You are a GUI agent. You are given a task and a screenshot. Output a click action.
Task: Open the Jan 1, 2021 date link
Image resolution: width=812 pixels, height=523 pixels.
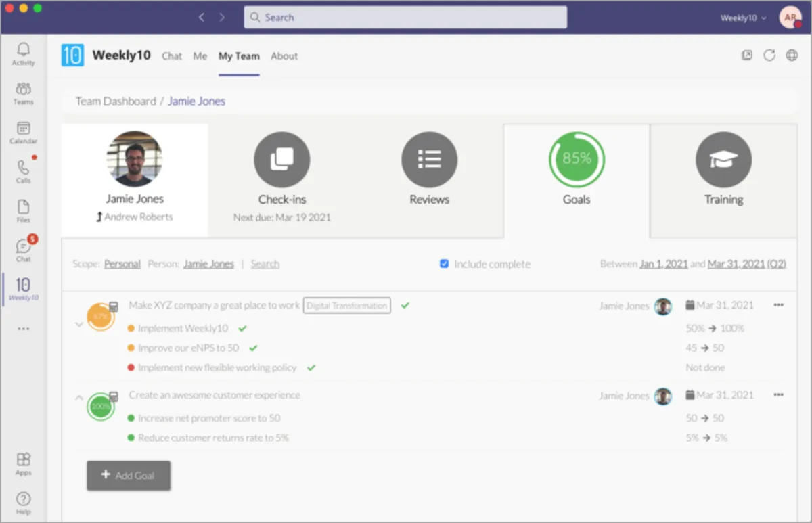(664, 264)
